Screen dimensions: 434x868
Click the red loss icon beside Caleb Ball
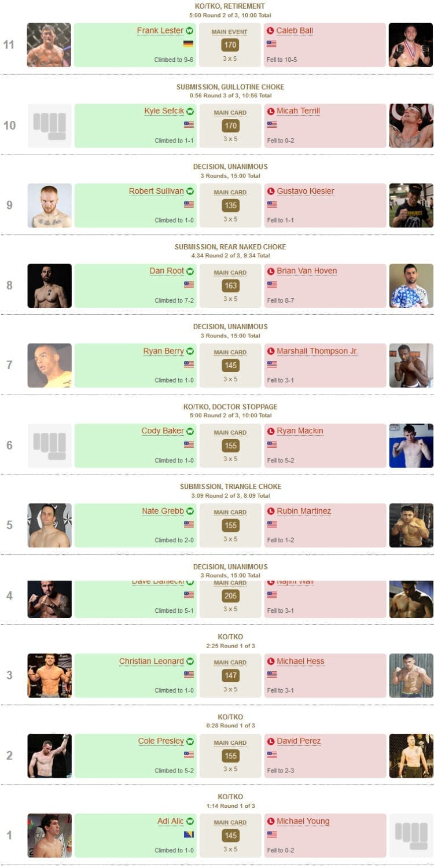(x=270, y=31)
